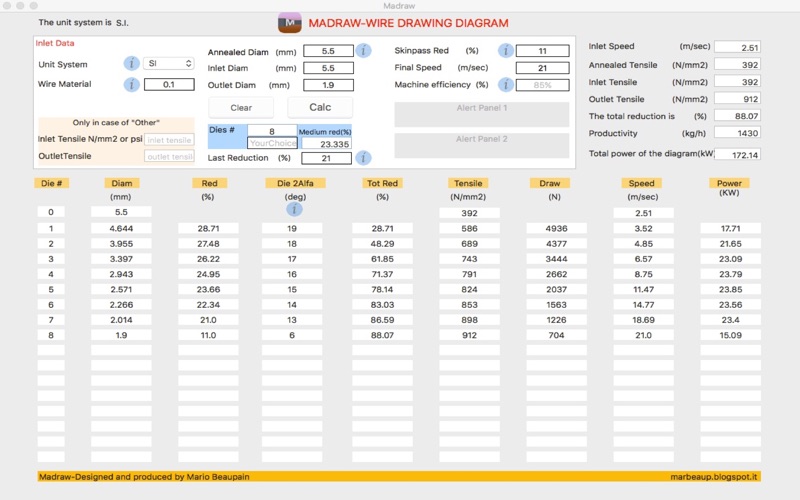
Task: Click the Productivity value 1430
Action: 737,133
